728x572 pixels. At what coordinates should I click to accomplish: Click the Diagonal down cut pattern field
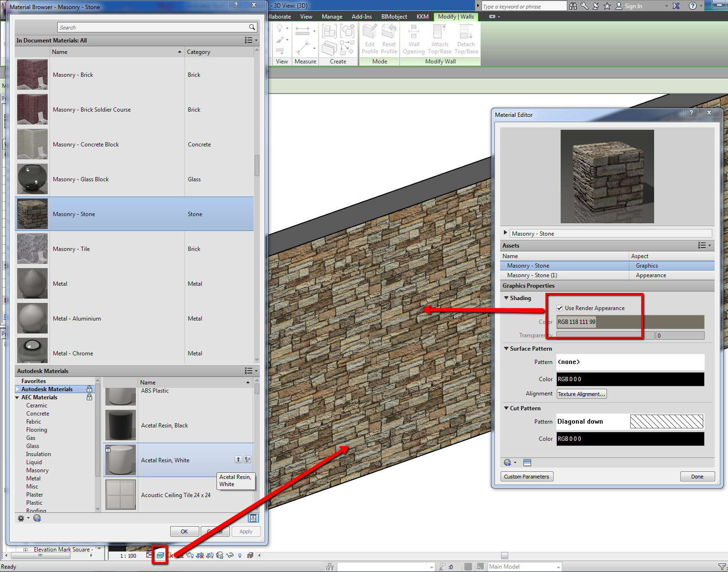(630, 422)
